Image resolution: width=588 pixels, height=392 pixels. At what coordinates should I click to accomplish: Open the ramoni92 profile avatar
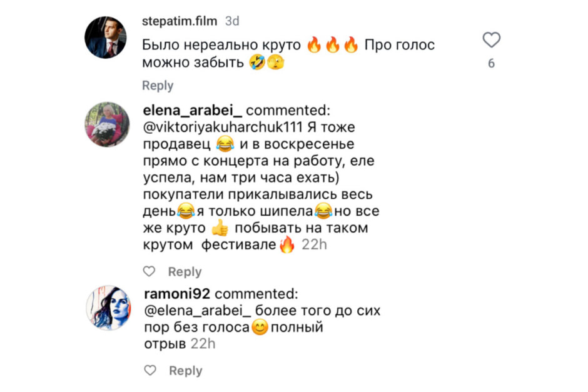(106, 307)
